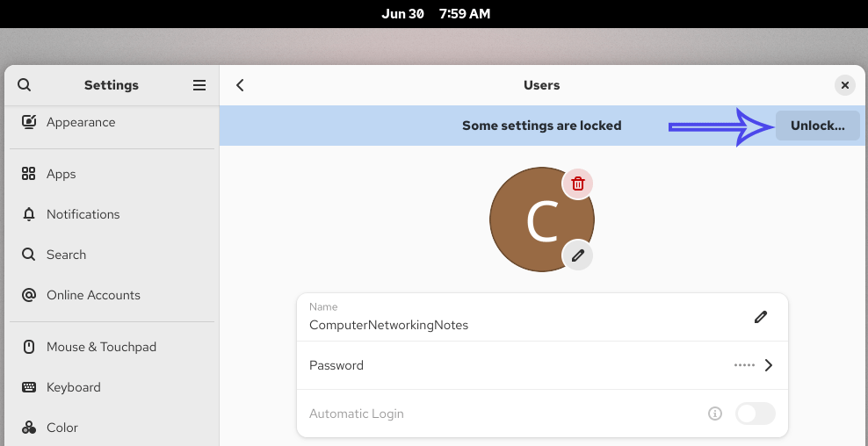The height and width of the screenshot is (446, 868).
Task: Toggle the Automatic Login switch
Action: (755, 414)
